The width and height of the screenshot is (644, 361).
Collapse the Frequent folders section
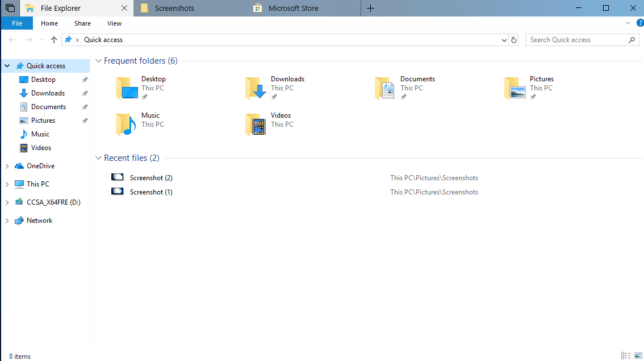pos(98,60)
